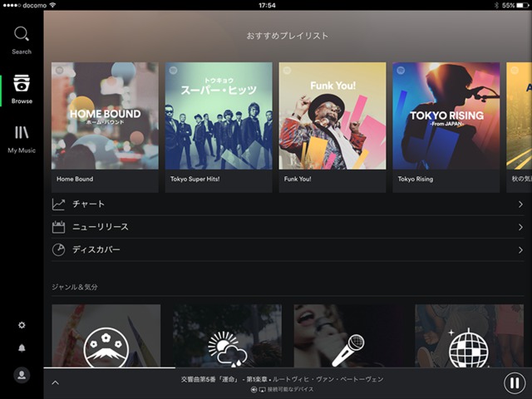This screenshot has height=399, width=532.
Task: Open the Home Bound playlist cover
Action: point(105,116)
